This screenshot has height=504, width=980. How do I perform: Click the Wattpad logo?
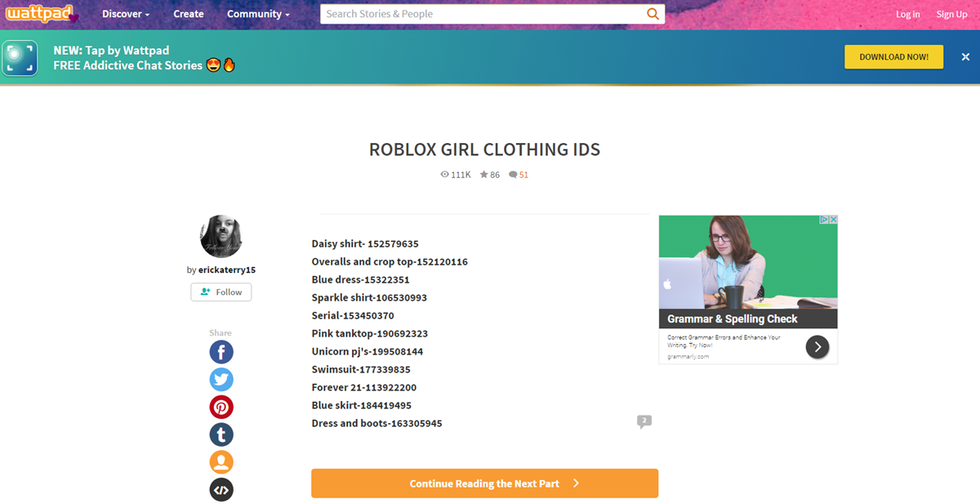pyautogui.click(x=42, y=14)
